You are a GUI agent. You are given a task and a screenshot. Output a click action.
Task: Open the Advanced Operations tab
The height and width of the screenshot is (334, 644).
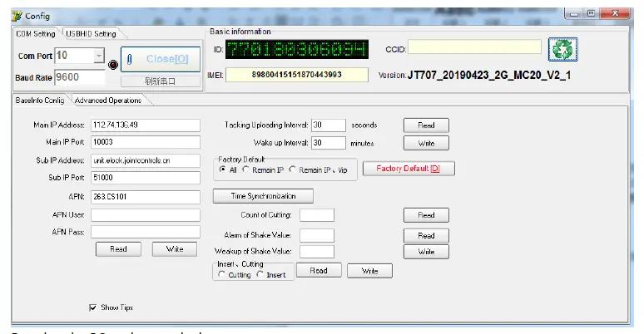(108, 101)
